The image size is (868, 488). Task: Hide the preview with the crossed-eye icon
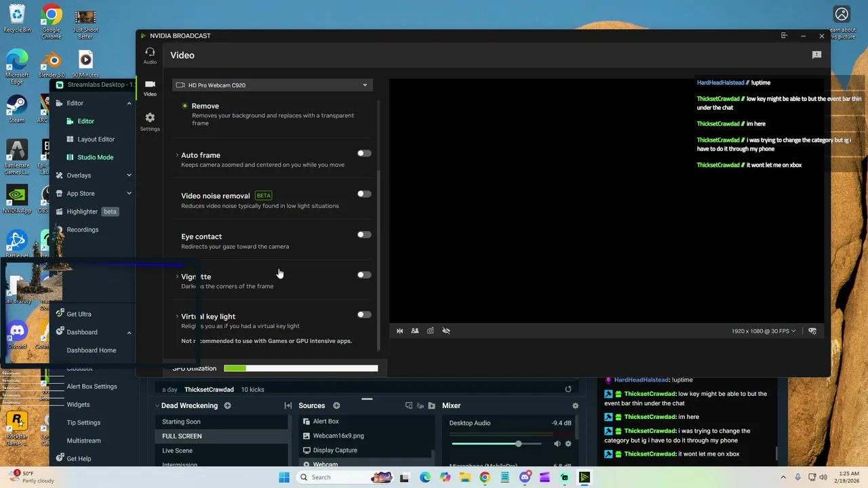pyautogui.click(x=446, y=331)
